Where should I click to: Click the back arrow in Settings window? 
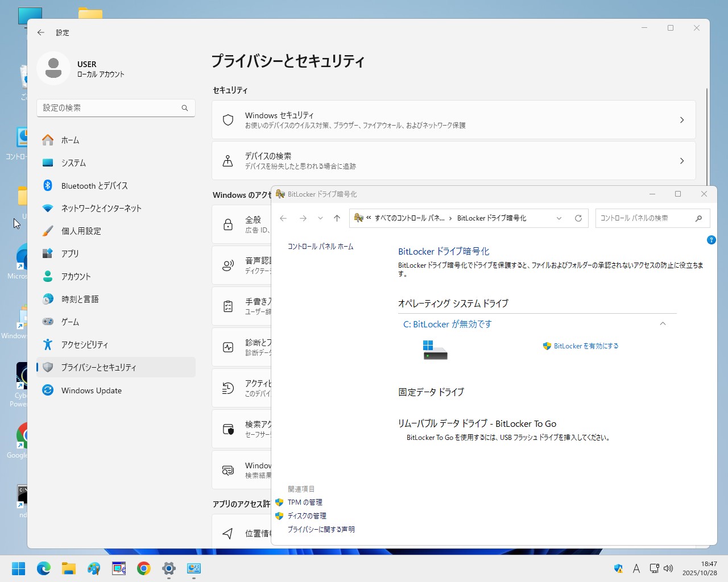(41, 32)
